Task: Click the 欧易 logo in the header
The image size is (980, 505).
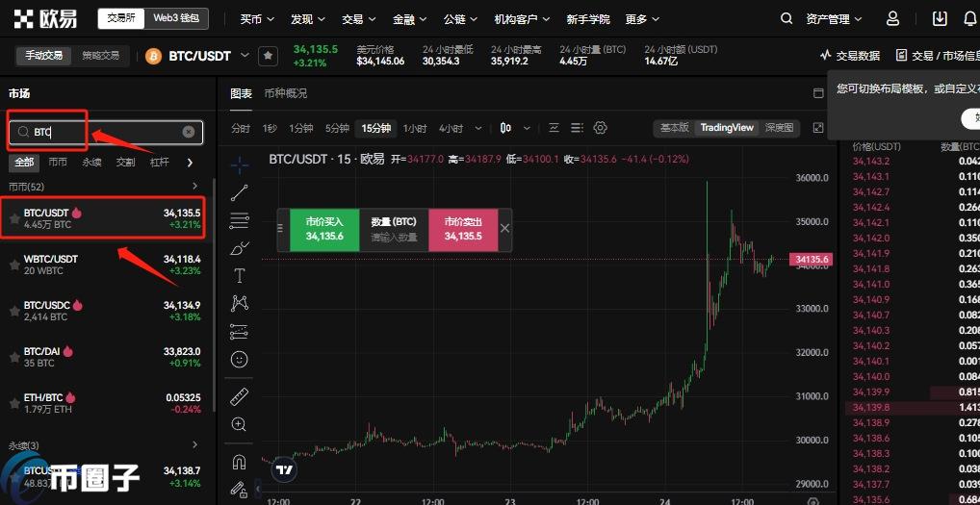Action: point(45,18)
